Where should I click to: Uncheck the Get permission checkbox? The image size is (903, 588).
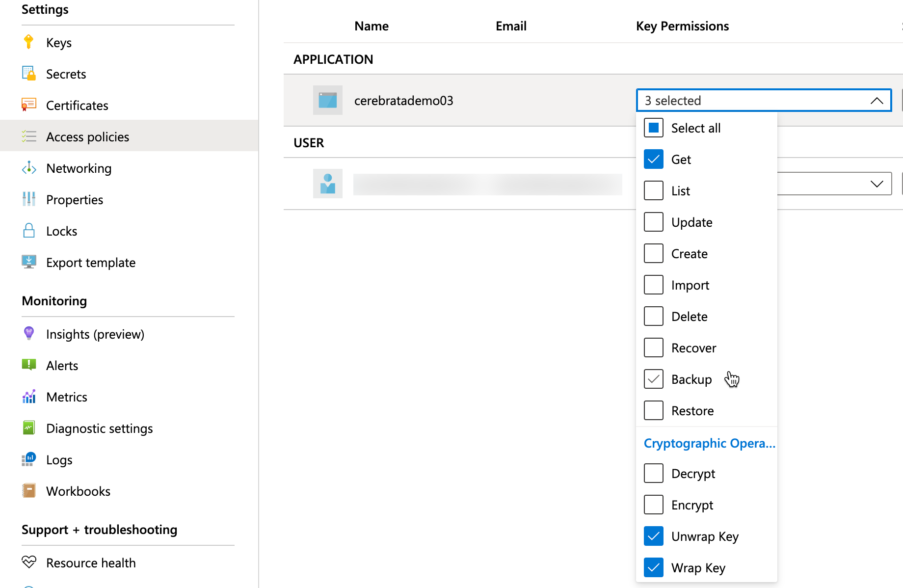click(654, 159)
